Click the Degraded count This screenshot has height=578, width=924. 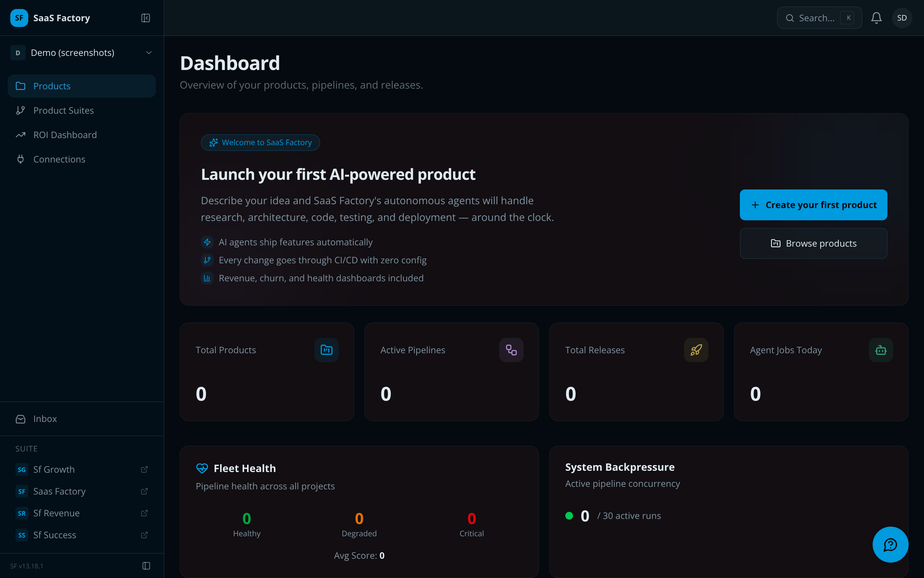click(x=359, y=519)
